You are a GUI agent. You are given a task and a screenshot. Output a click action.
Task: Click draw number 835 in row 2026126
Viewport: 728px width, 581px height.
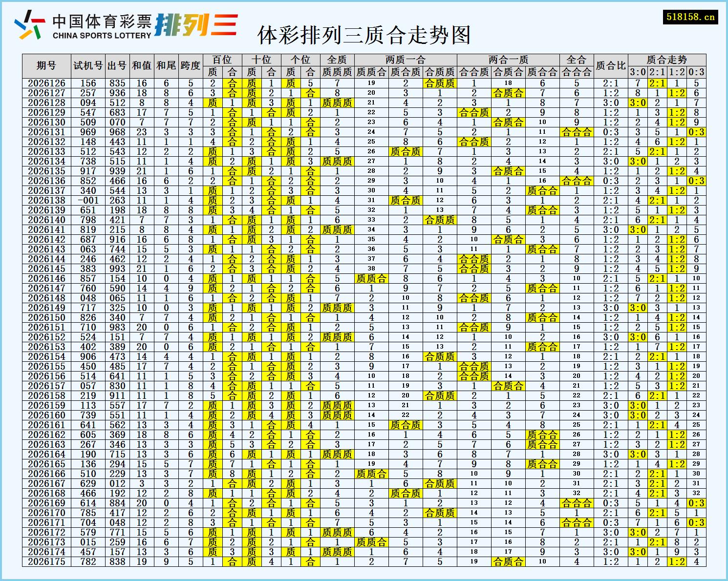(x=117, y=83)
